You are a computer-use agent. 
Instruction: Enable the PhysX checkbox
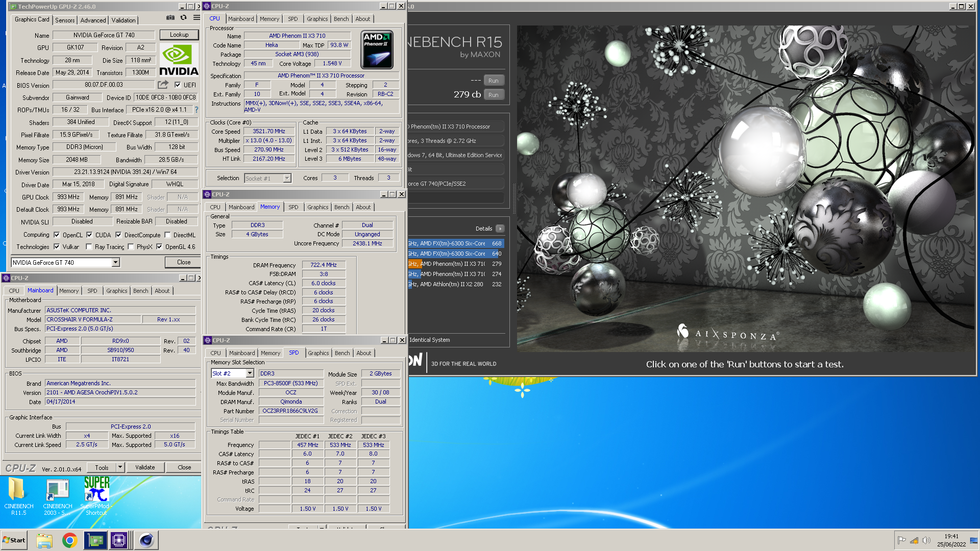(131, 247)
